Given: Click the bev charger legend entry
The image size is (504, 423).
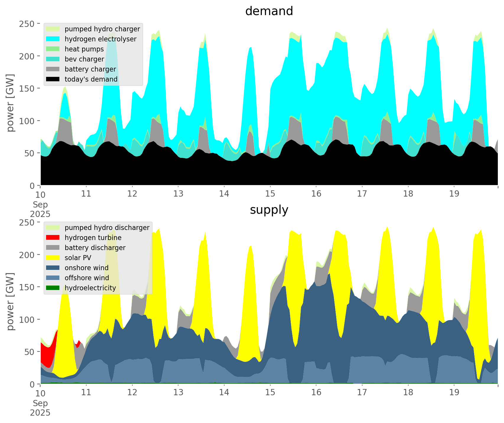Looking at the screenshot, I should 84,59.
